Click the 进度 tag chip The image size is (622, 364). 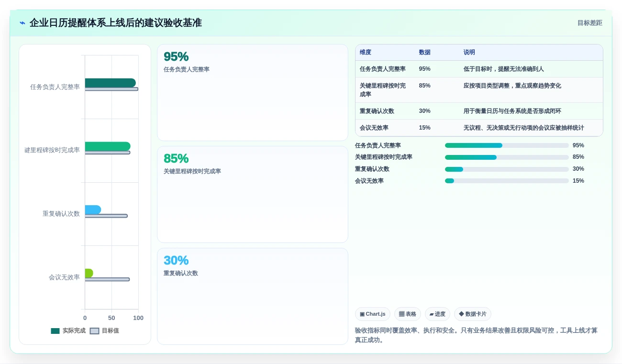point(437,314)
